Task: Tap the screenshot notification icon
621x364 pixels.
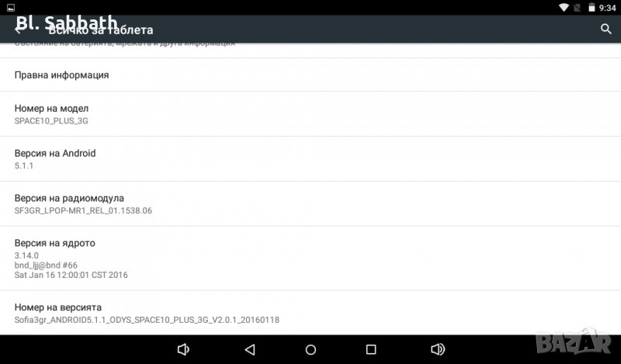Action: point(11,8)
